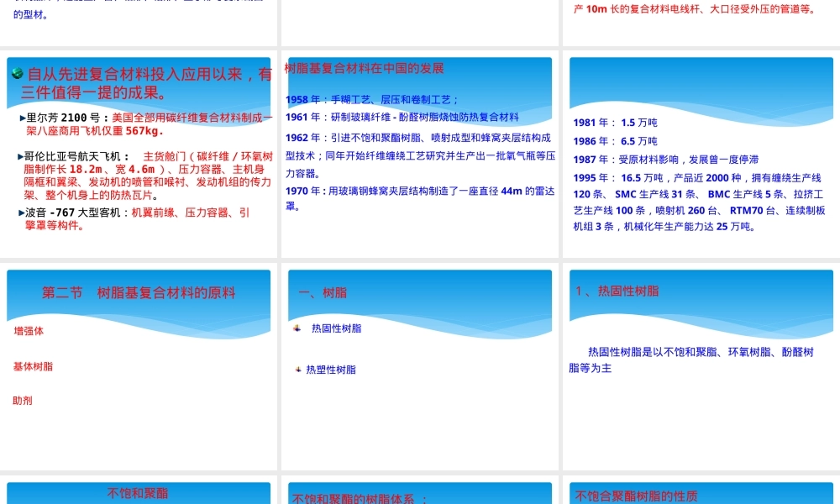Click the line 1961 年：研制玻璃纤维

point(402,118)
